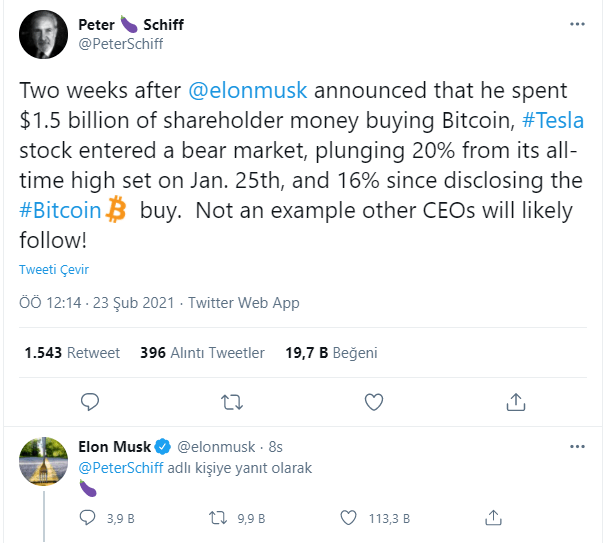Share Elon Musk's reply tweet
The width and height of the screenshot is (613, 543).
493,518
